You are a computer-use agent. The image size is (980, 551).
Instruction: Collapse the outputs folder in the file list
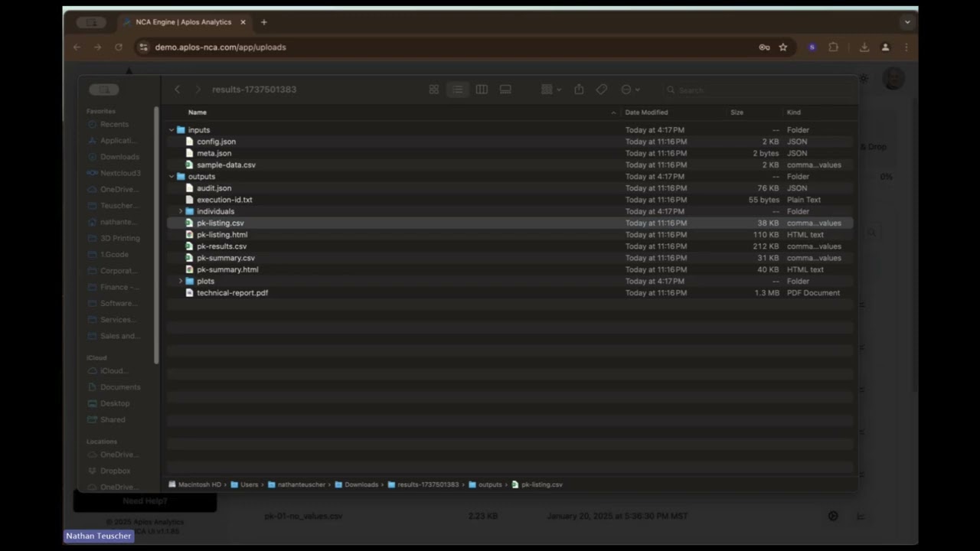[x=171, y=177]
